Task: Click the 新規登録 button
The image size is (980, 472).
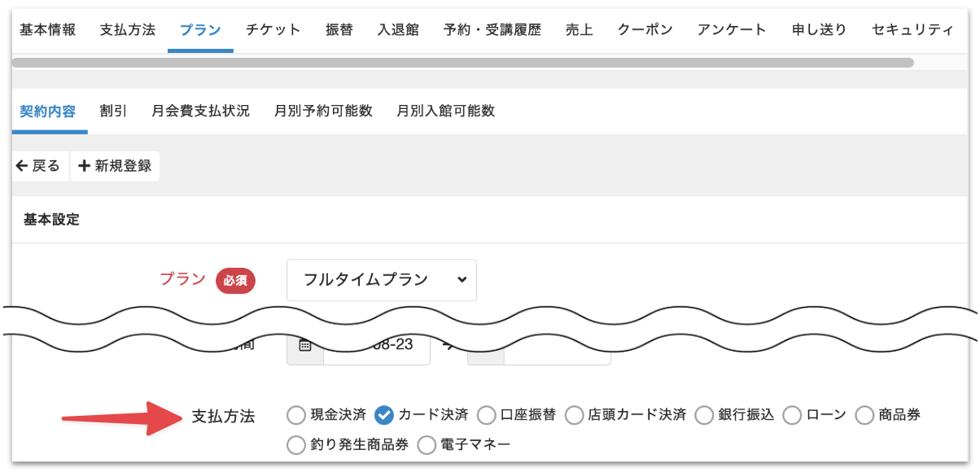Action: [115, 165]
